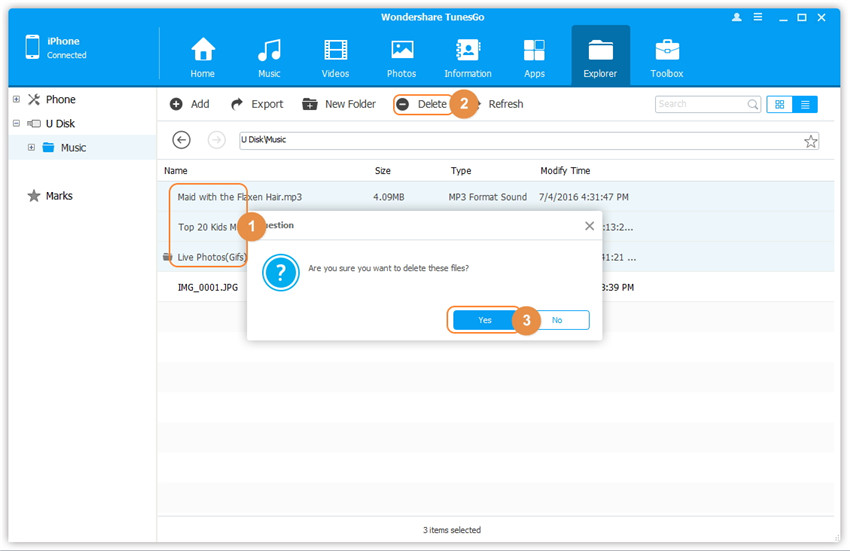Switch to list details view

coord(805,104)
